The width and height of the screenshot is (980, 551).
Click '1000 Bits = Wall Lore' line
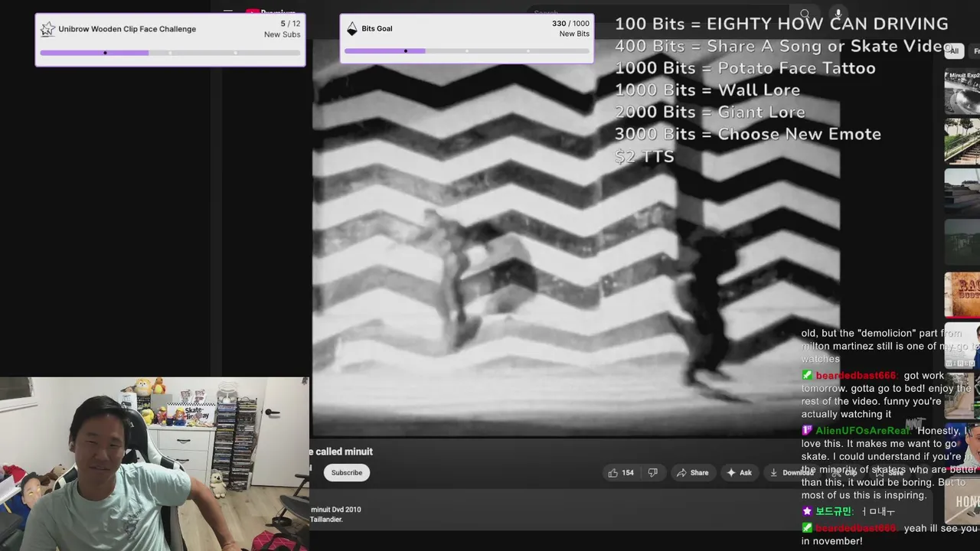point(707,90)
